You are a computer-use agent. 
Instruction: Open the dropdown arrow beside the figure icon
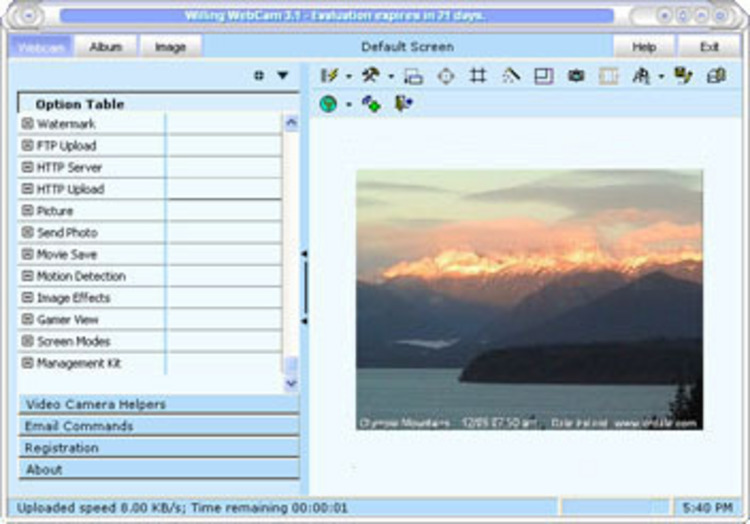[661, 76]
